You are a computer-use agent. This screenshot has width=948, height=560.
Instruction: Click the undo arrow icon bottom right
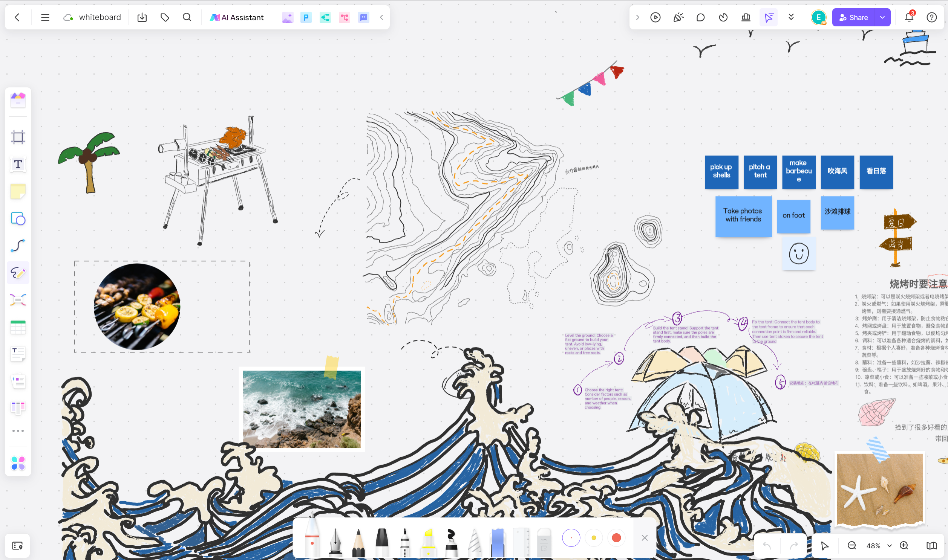767,546
